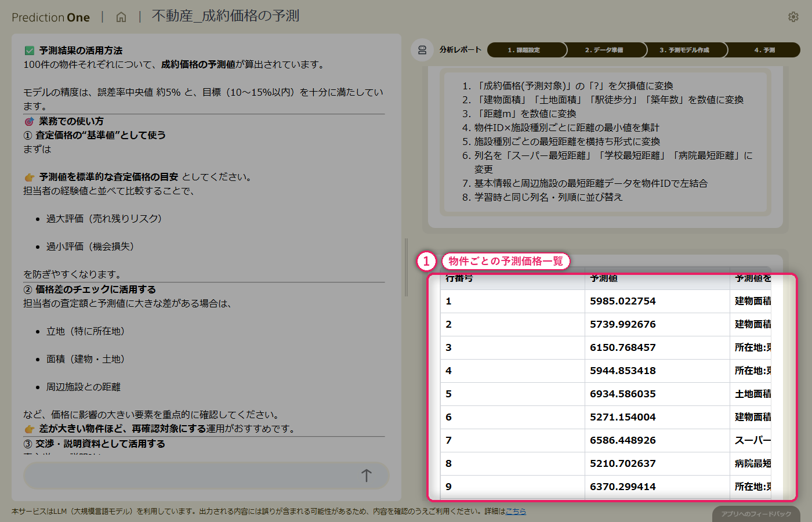Open settings with the gear icon

pyautogui.click(x=793, y=17)
